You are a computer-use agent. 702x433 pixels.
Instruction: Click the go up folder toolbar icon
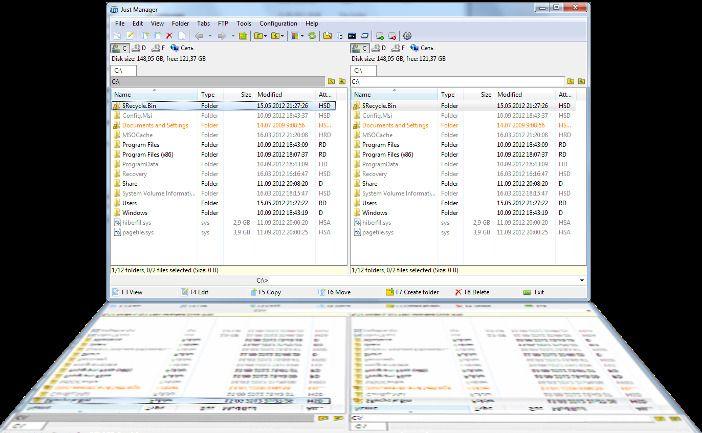tap(243, 36)
